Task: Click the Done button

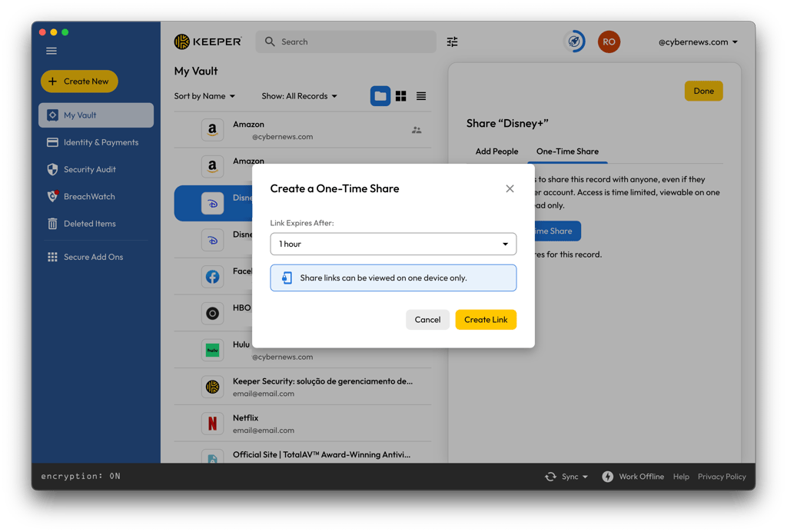Action: (x=703, y=91)
